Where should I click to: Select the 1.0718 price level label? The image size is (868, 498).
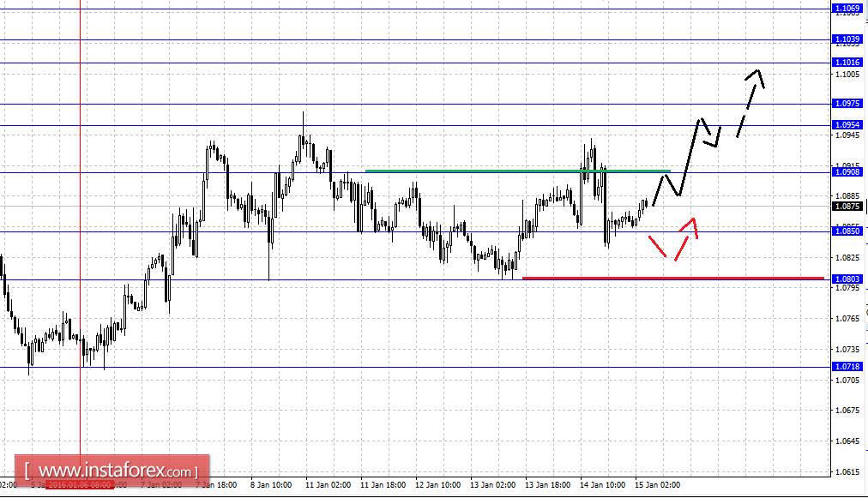click(847, 367)
